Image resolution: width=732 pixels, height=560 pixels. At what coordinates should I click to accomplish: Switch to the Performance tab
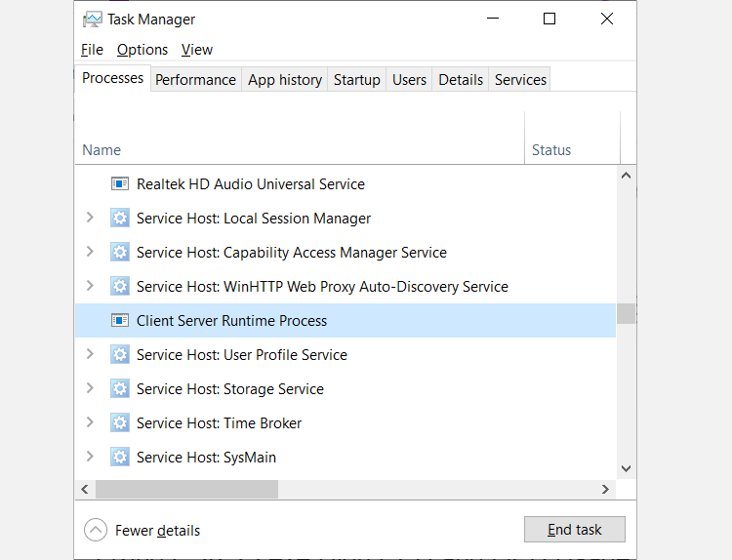point(195,80)
